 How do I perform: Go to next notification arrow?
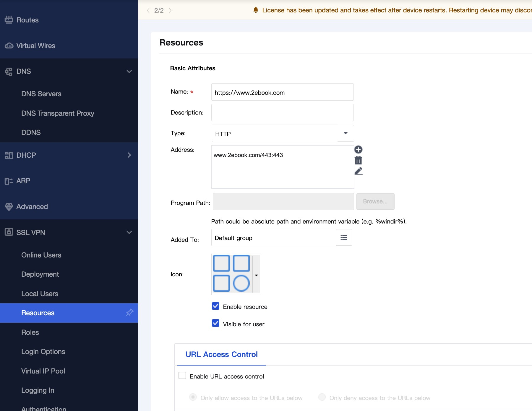coord(170,11)
